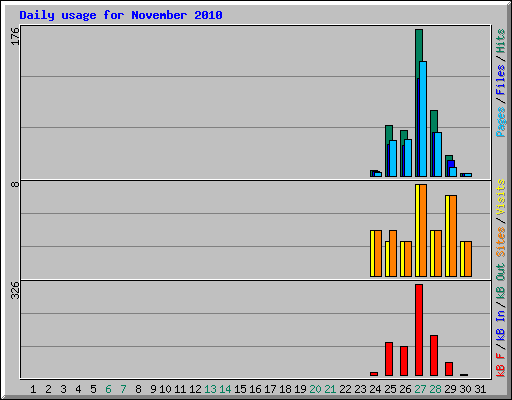Click the kB In legend label
This screenshot has width=512, height=400.
pyautogui.click(x=500, y=325)
